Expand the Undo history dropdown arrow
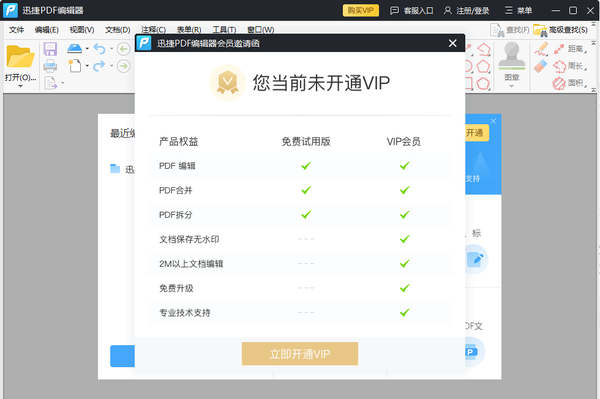The width and height of the screenshot is (600, 399). (x=112, y=49)
